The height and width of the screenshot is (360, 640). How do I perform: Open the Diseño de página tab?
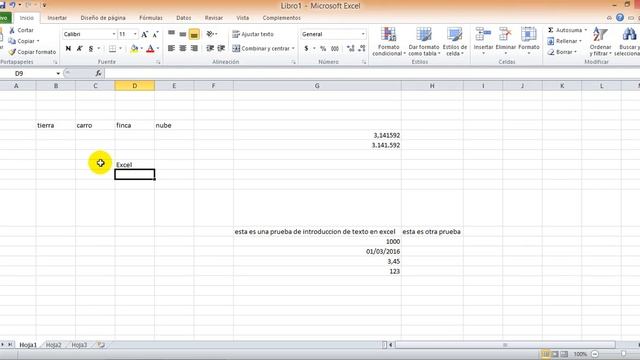click(103, 18)
